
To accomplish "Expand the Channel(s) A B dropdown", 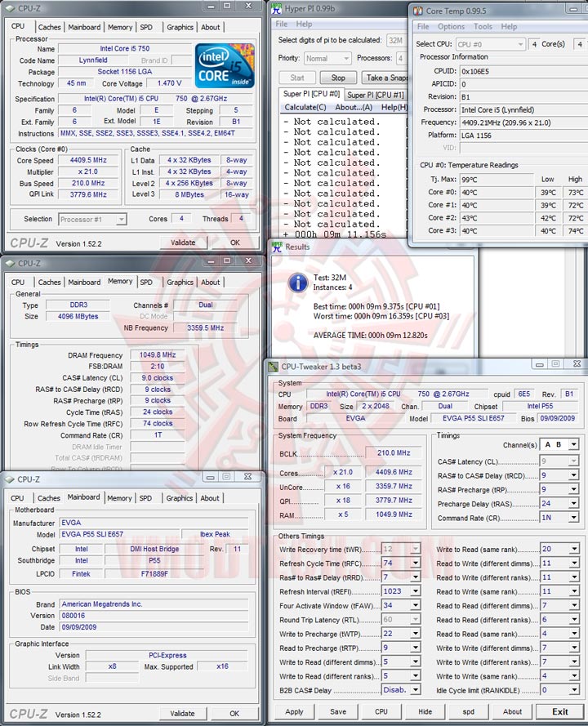I will [x=574, y=445].
